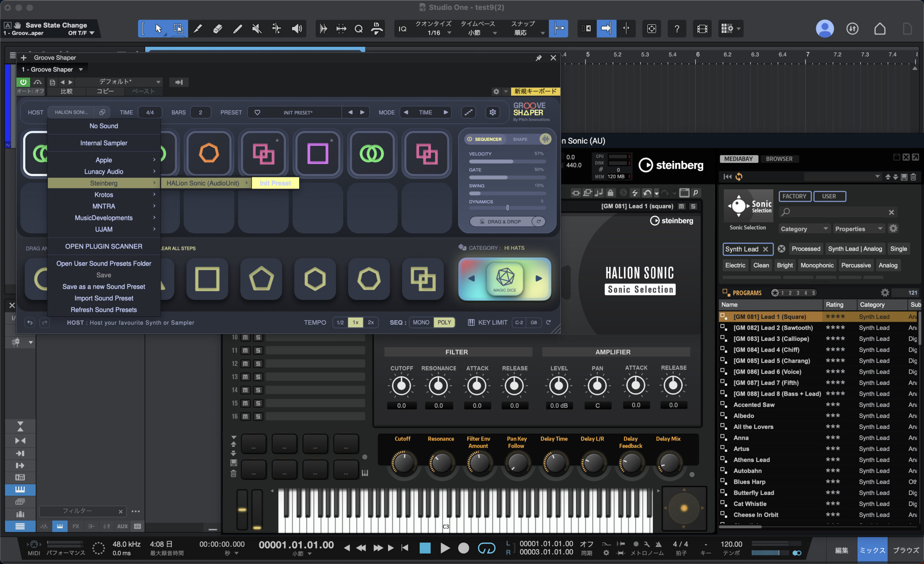Open the MediaBay Properties dropdown
This screenshot has height=564, width=924.
click(x=859, y=229)
